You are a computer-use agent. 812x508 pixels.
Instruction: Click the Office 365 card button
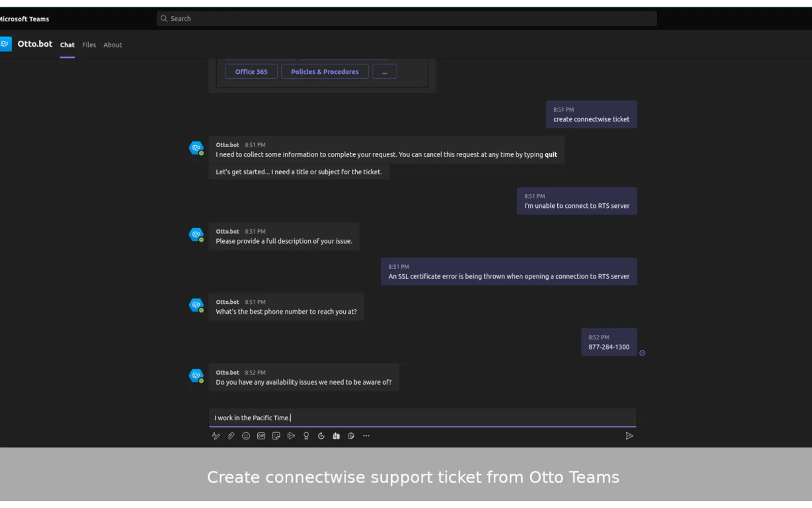[251, 72]
